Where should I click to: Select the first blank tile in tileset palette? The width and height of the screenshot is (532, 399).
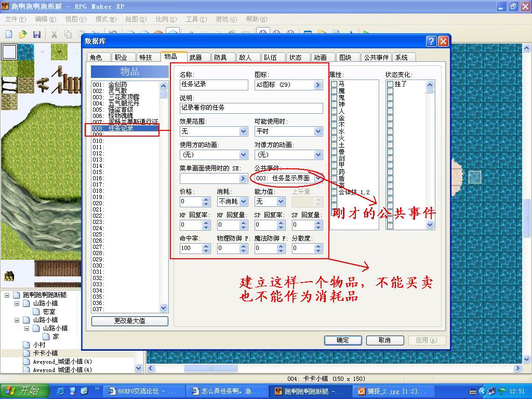tap(9, 52)
